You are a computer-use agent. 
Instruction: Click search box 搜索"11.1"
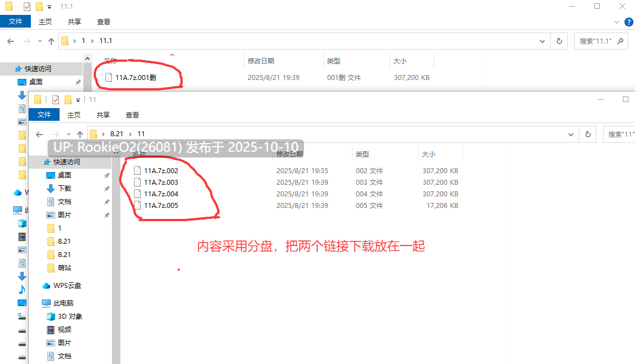[x=601, y=41]
